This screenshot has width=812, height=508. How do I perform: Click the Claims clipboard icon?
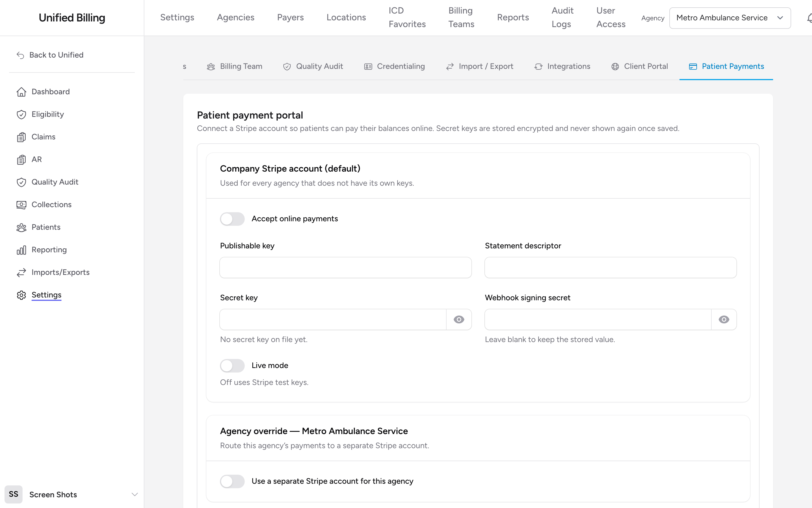[x=21, y=137]
